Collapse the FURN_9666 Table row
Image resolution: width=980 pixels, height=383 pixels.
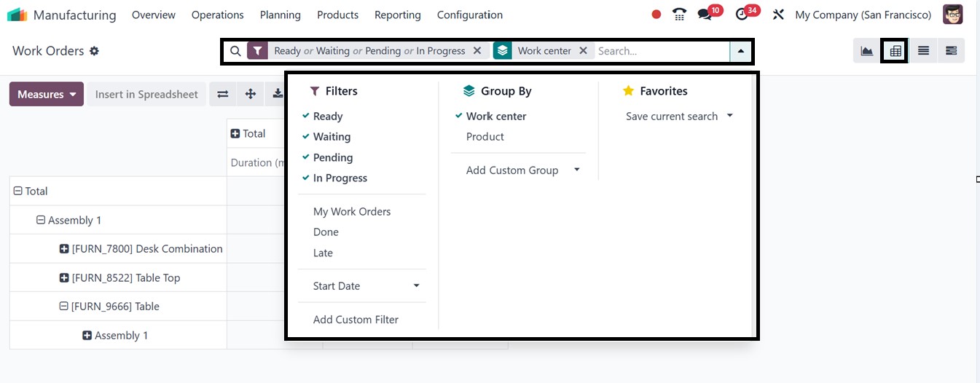point(64,307)
